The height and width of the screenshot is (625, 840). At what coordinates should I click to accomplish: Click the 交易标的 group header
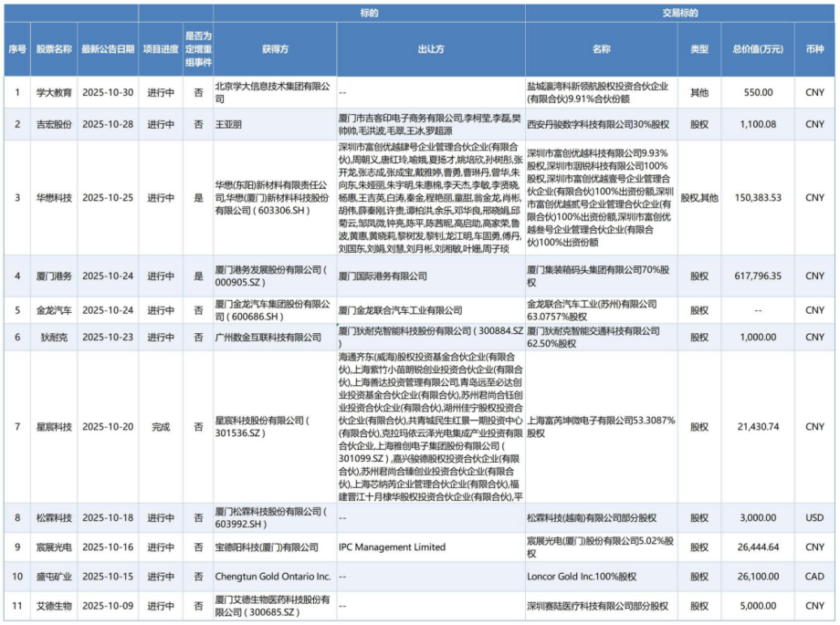point(680,13)
